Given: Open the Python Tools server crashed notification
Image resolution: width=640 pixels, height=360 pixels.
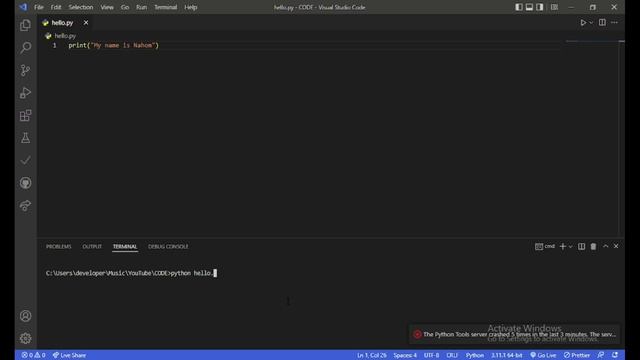Looking at the screenshot, I should point(514,334).
